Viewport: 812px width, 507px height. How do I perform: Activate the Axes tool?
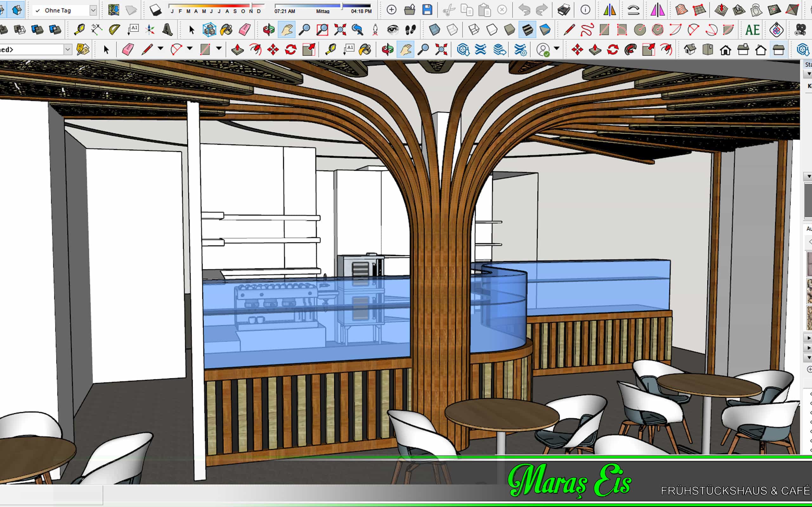(150, 30)
